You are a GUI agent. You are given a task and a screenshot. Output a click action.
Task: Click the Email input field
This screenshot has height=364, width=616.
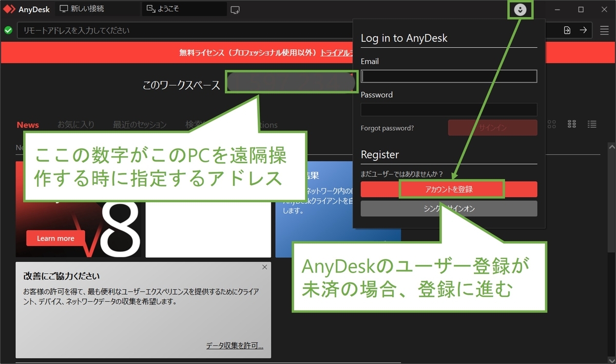pyautogui.click(x=449, y=76)
